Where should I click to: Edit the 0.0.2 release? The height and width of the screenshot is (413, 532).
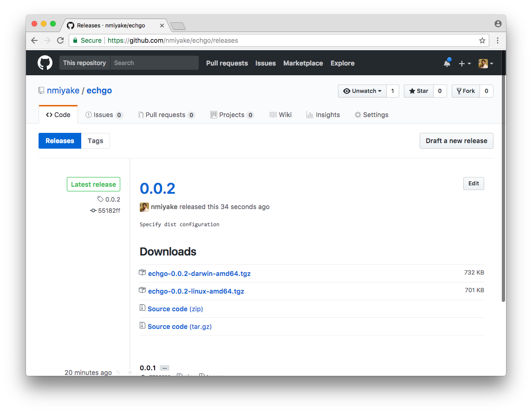[x=474, y=184]
